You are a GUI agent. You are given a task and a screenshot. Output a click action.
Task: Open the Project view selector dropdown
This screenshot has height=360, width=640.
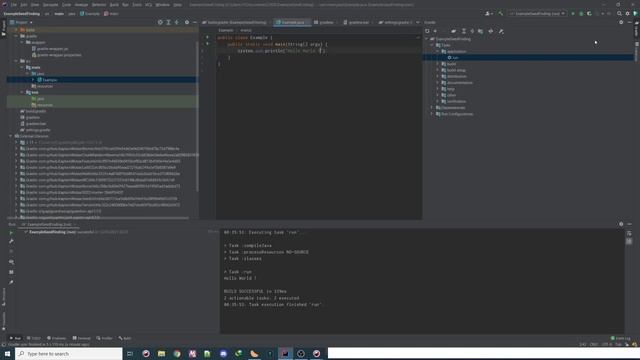tap(22, 22)
